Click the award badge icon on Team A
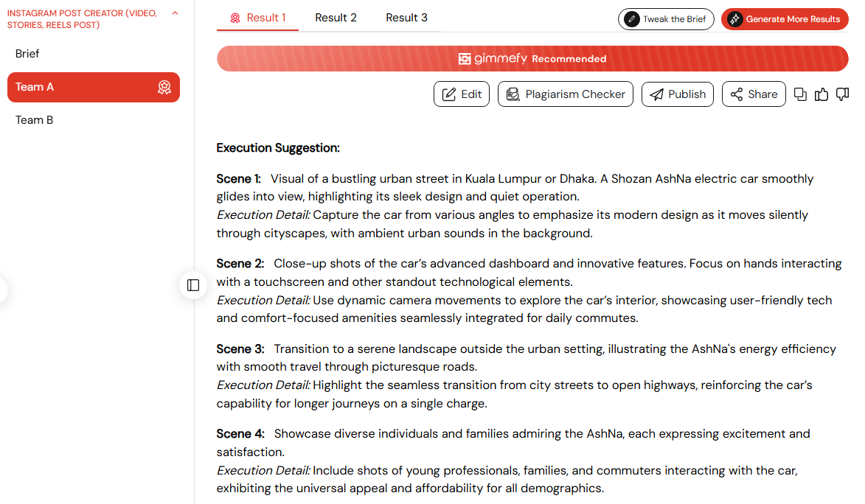Viewport: 865px width, 504px height. click(x=164, y=88)
